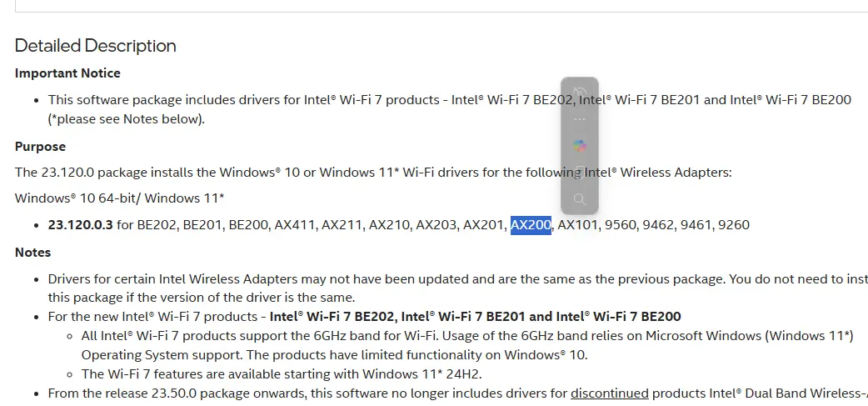
Task: Click '(*please see Notes below).' text
Action: pos(127,119)
